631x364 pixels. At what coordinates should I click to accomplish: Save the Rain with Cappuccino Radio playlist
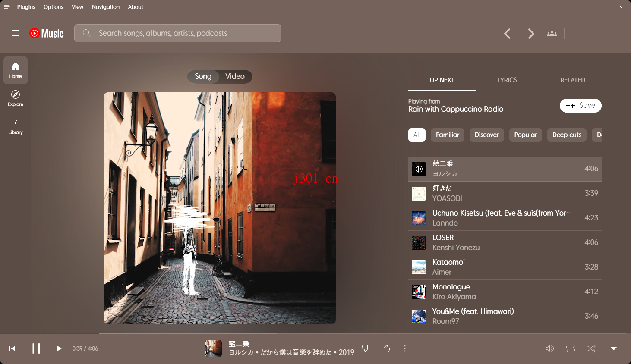pyautogui.click(x=581, y=105)
